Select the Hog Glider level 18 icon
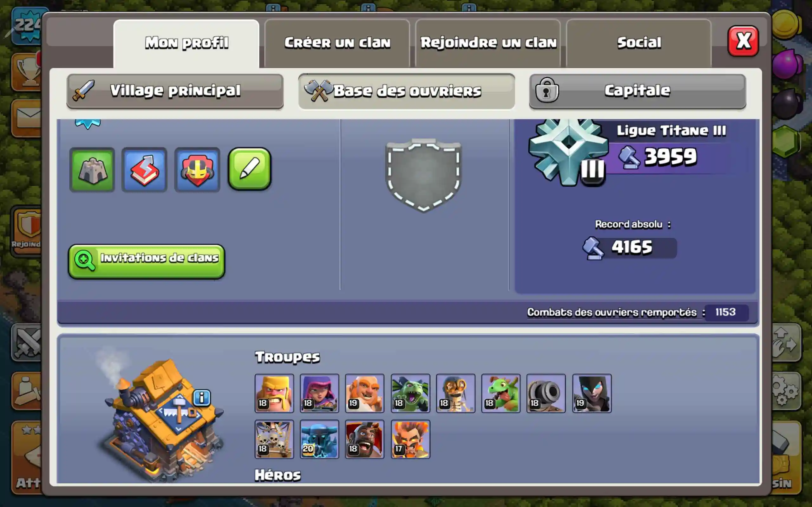This screenshot has height=507, width=812. (365, 439)
